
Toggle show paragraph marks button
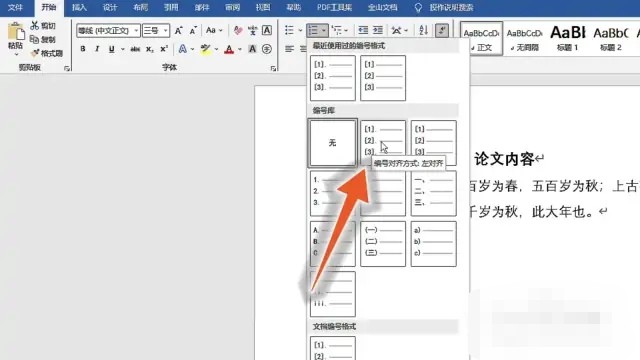pos(442,30)
